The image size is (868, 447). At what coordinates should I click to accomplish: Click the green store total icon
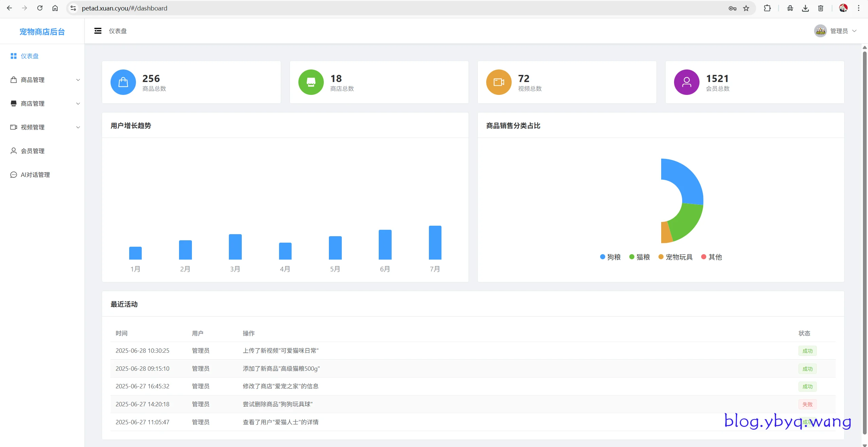311,82
